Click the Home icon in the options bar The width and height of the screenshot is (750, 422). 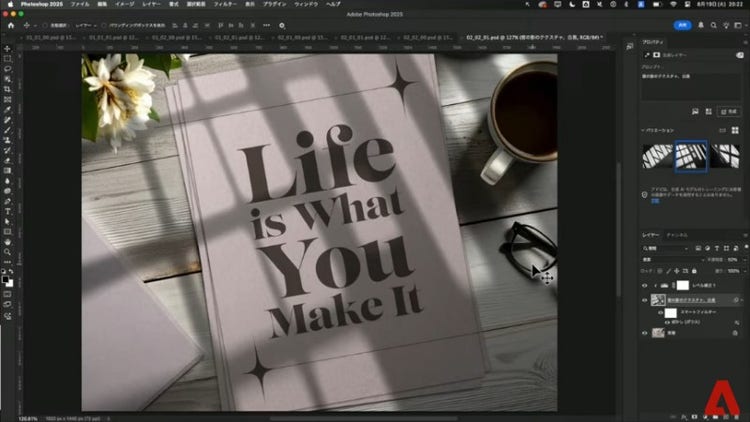[10, 25]
